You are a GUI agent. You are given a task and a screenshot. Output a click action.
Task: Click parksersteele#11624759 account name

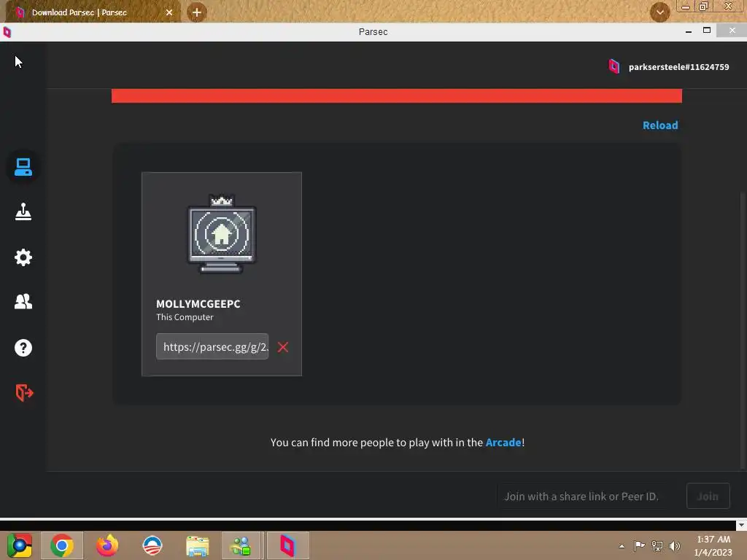click(x=678, y=66)
